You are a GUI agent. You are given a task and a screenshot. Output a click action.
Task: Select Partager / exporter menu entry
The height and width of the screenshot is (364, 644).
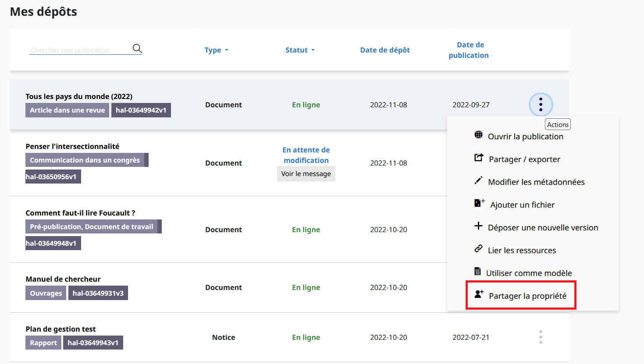pyautogui.click(x=524, y=159)
